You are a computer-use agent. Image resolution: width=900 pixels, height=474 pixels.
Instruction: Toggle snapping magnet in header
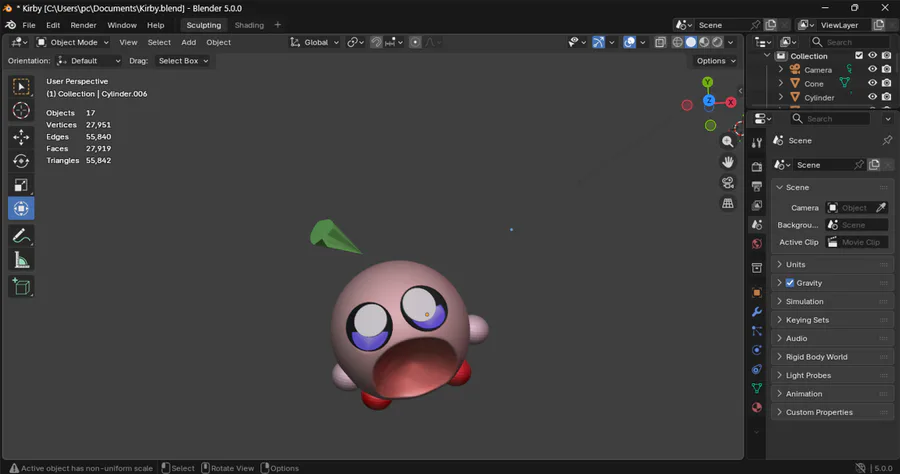pyautogui.click(x=376, y=42)
